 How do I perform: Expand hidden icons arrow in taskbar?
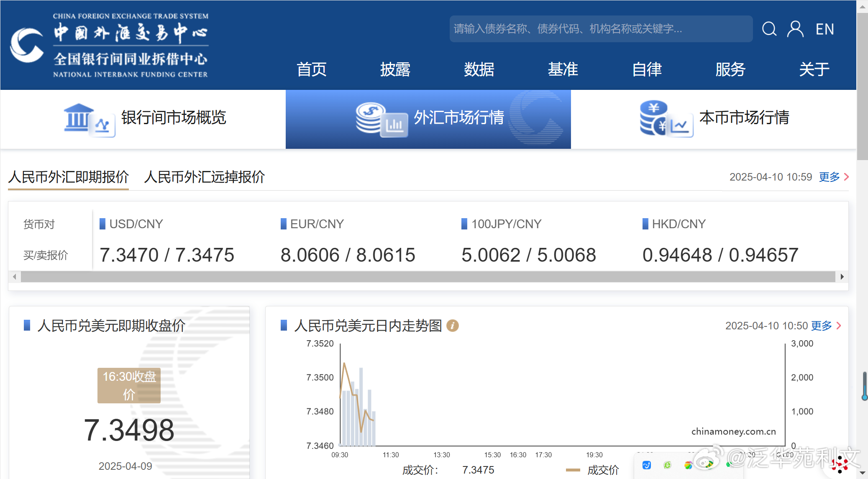click(x=863, y=473)
